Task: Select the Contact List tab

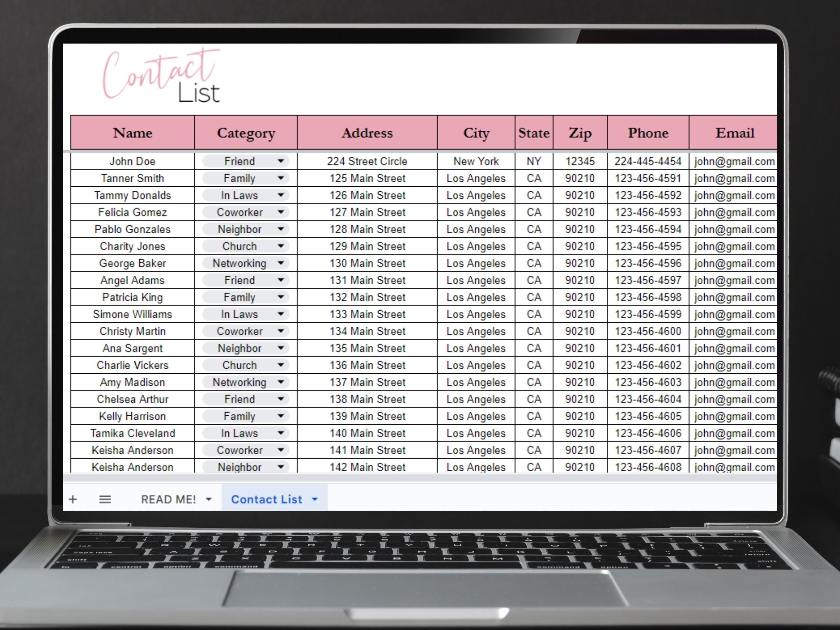Action: pyautogui.click(x=267, y=499)
